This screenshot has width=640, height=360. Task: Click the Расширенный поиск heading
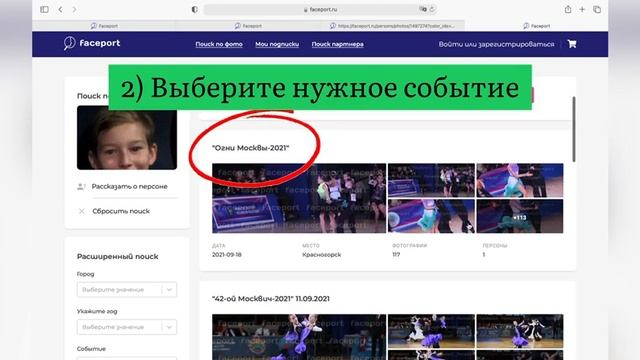(118, 256)
